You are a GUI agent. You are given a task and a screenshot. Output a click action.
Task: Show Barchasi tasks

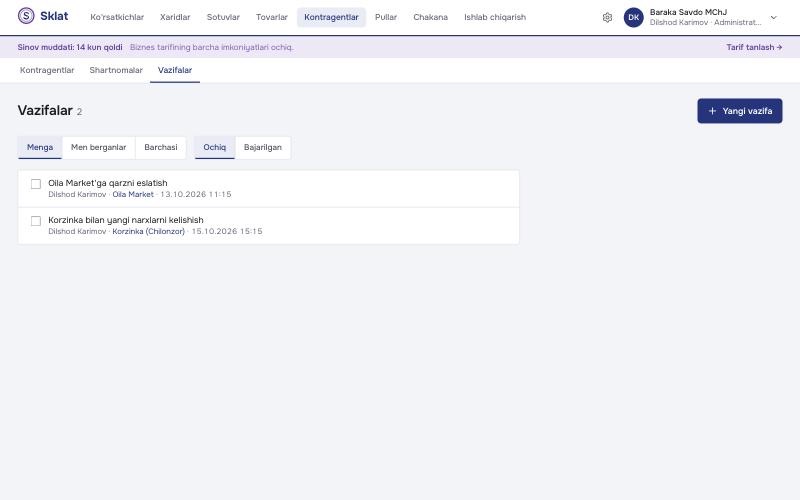161,147
